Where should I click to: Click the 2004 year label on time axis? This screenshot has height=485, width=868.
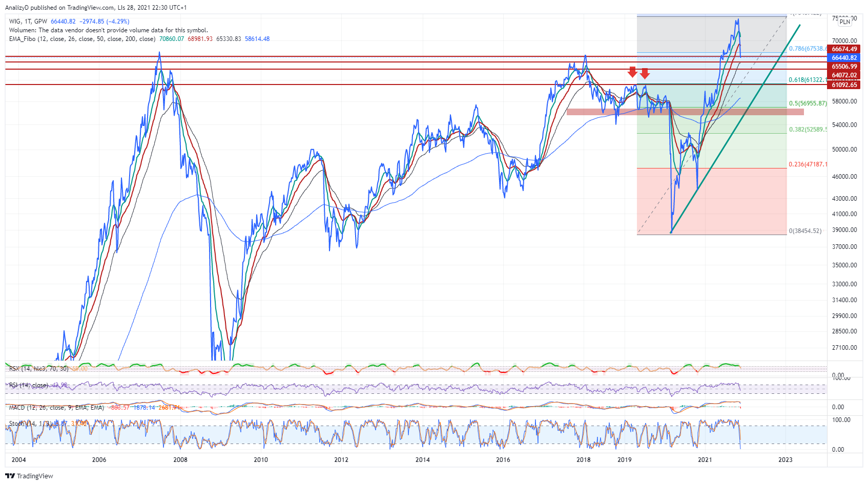18,460
